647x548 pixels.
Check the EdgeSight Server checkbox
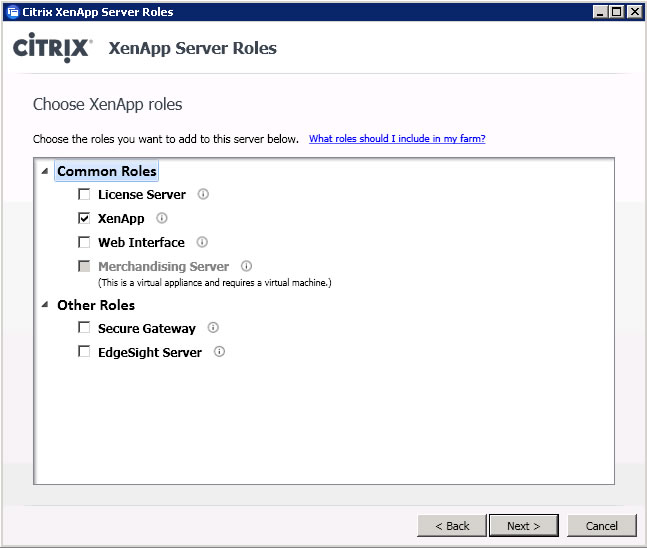[84, 352]
